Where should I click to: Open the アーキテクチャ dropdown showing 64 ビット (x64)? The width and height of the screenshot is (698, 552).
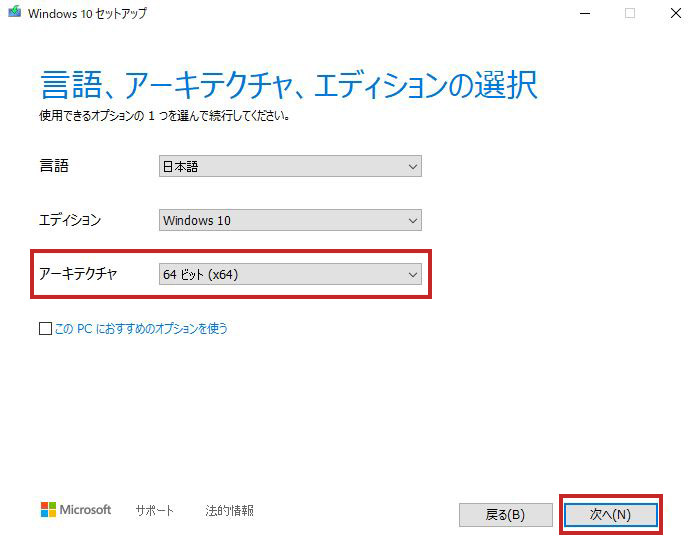[290, 274]
